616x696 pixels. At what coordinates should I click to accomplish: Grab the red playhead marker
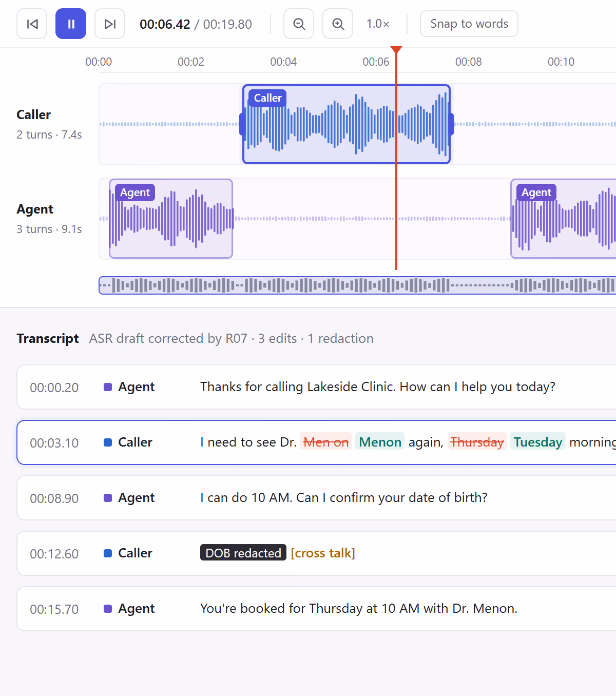[x=396, y=50]
